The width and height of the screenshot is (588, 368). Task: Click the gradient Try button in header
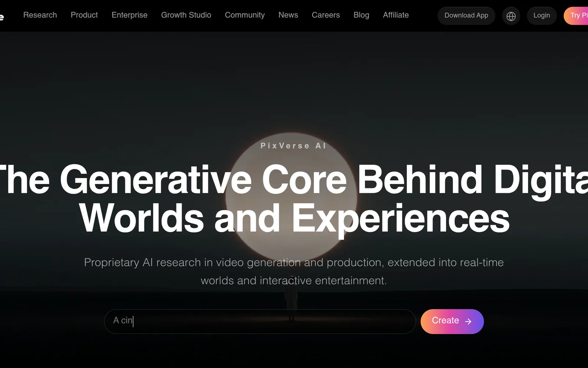(576, 16)
